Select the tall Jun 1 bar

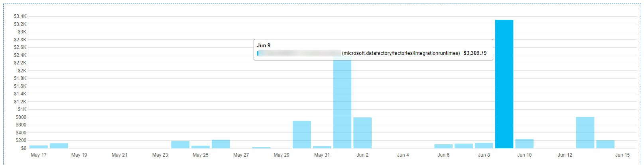(x=342, y=104)
